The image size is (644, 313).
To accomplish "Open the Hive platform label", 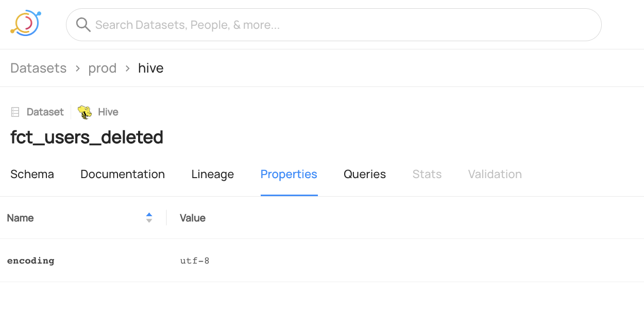I will pos(108,112).
